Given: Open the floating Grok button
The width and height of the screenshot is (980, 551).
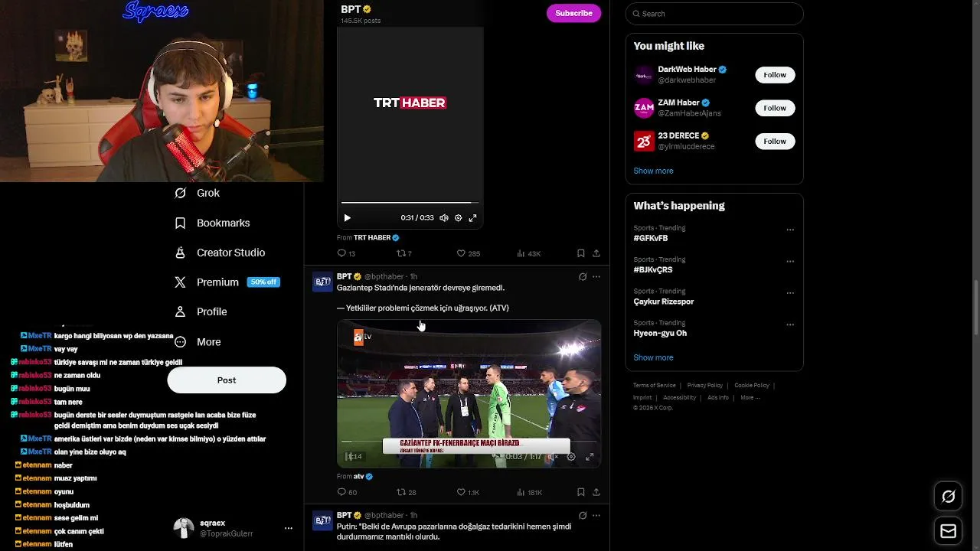Looking at the screenshot, I should [948, 497].
